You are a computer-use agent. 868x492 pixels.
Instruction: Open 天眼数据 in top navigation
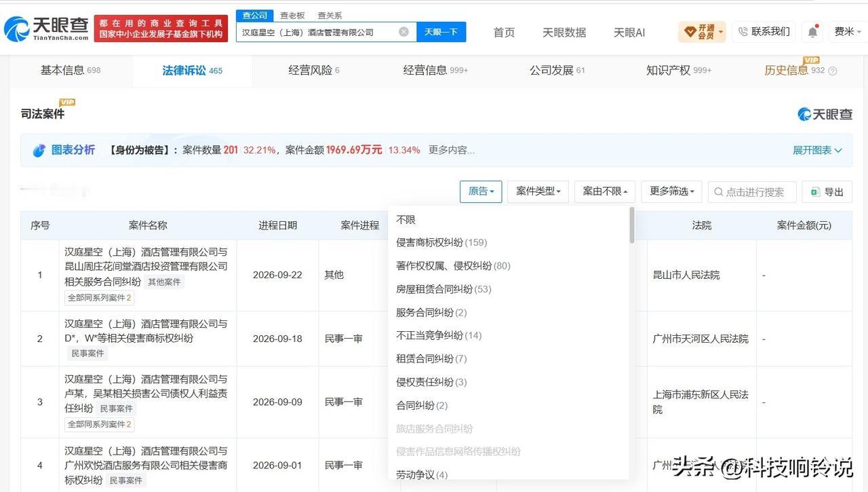[x=564, y=33]
